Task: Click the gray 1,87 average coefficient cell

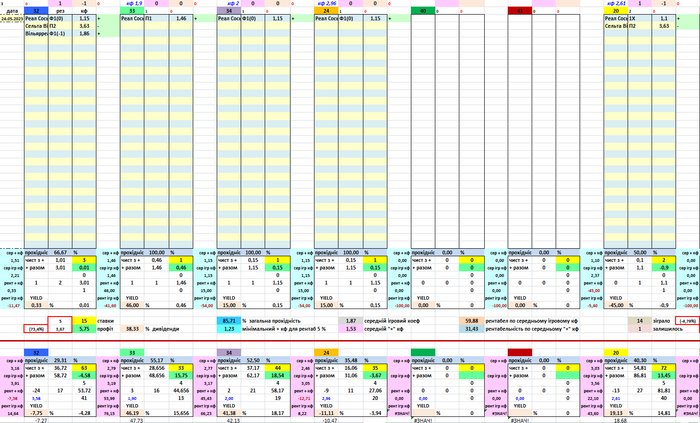Action: pyautogui.click(x=350, y=321)
